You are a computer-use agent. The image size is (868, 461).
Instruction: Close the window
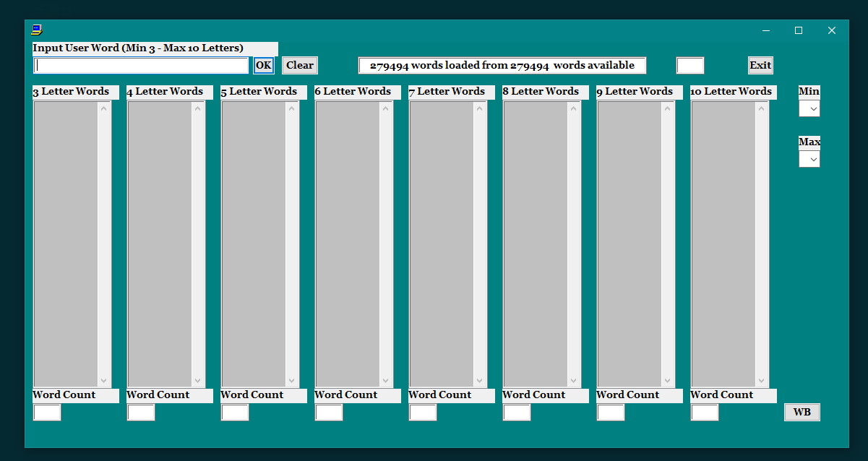point(832,30)
